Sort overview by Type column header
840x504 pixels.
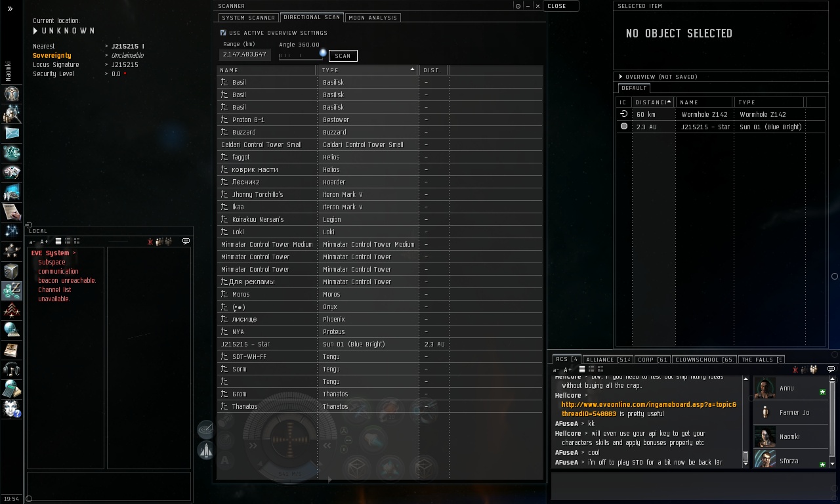tap(769, 102)
